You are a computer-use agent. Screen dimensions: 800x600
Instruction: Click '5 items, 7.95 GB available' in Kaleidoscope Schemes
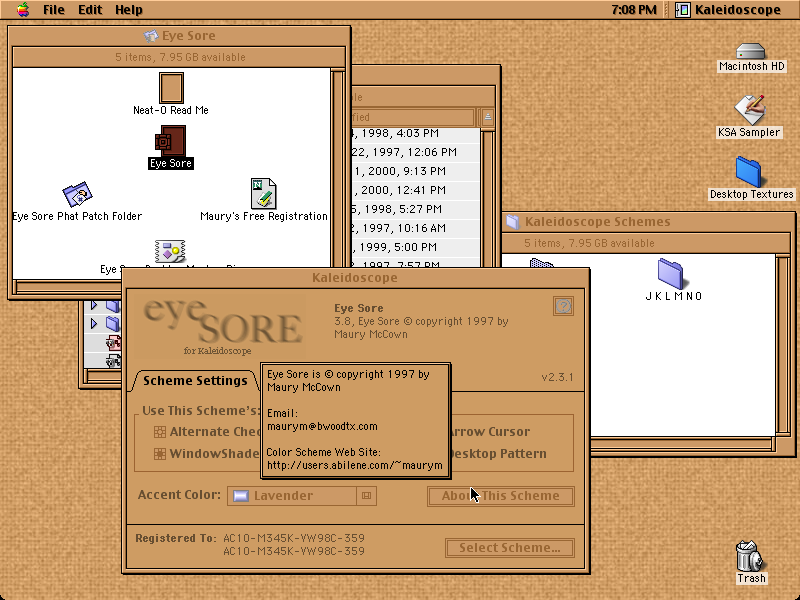click(x=589, y=243)
